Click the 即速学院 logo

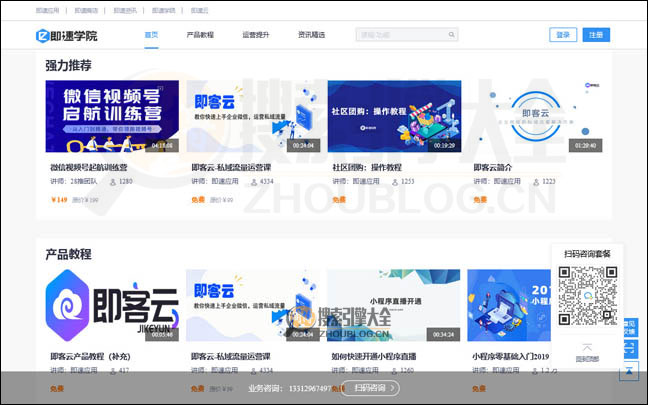(x=67, y=36)
